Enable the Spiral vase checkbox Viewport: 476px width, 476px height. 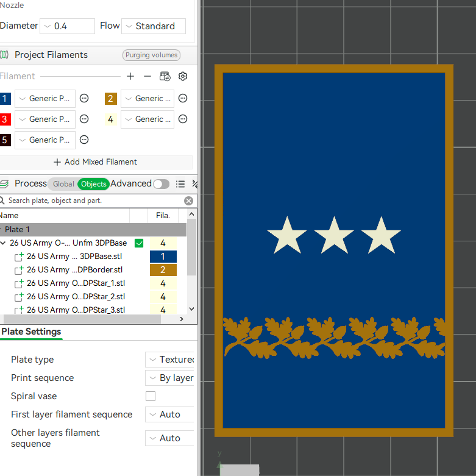click(151, 396)
